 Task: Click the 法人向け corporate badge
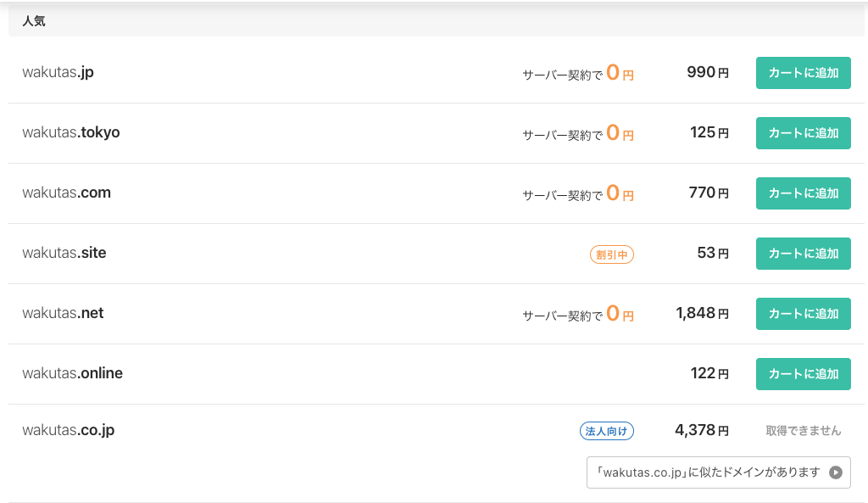[x=606, y=431]
